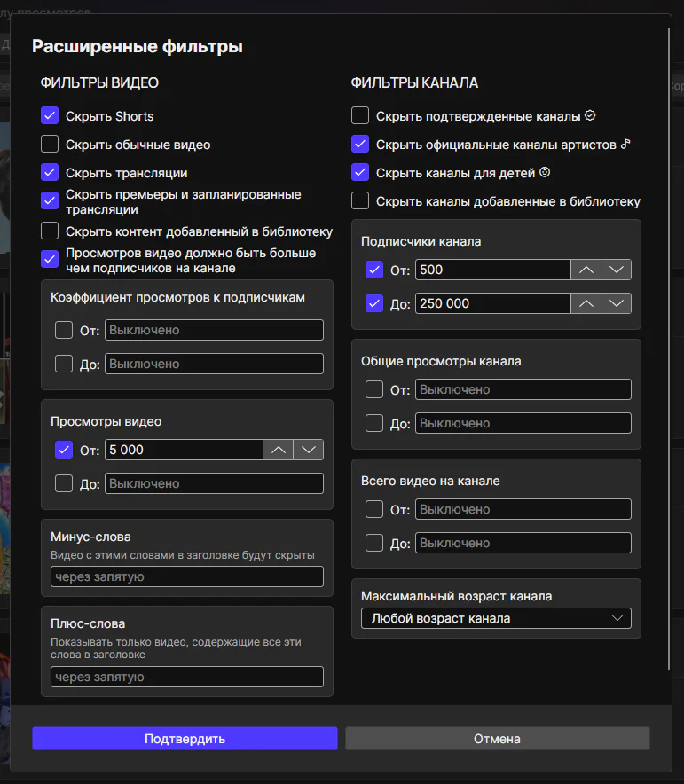Toggle Скрыть премьеры и запланированные трансляции
This screenshot has height=784, width=684.
point(50,201)
